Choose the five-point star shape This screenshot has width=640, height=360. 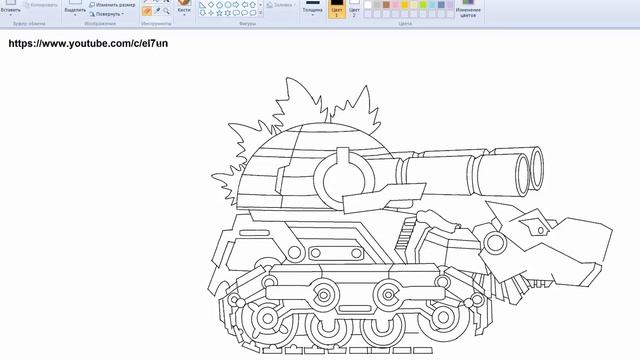219,13
